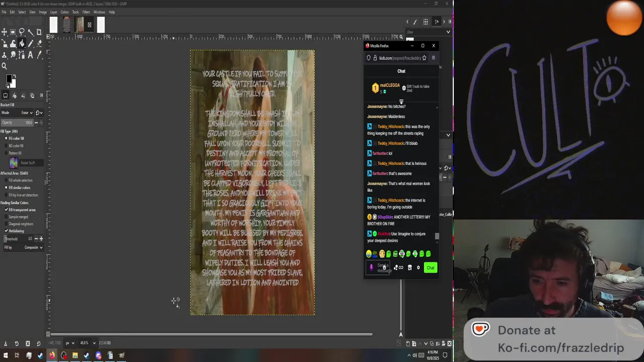Screen dimensions: 644x362
Task: Select the Paths tool
Action: [x=22, y=55]
